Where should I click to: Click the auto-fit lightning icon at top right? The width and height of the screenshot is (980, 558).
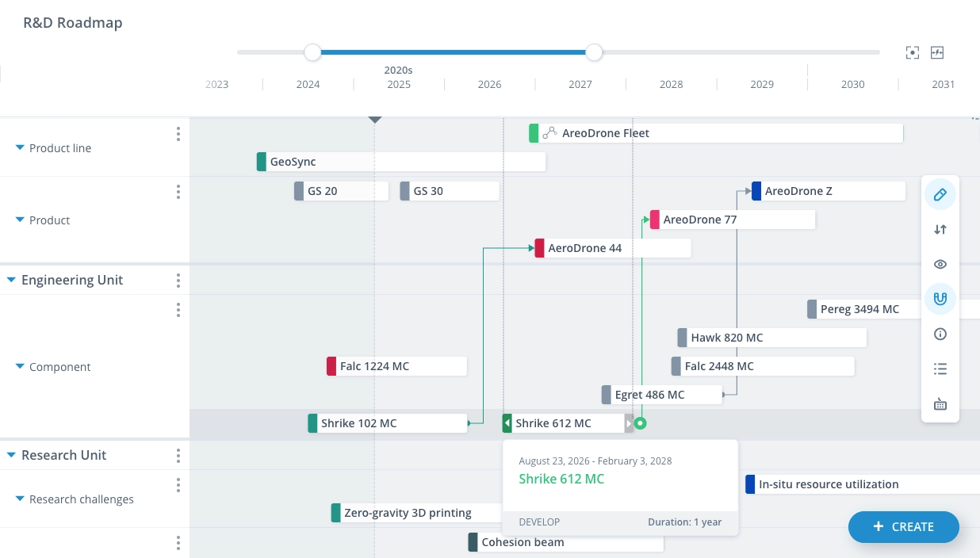tap(937, 52)
